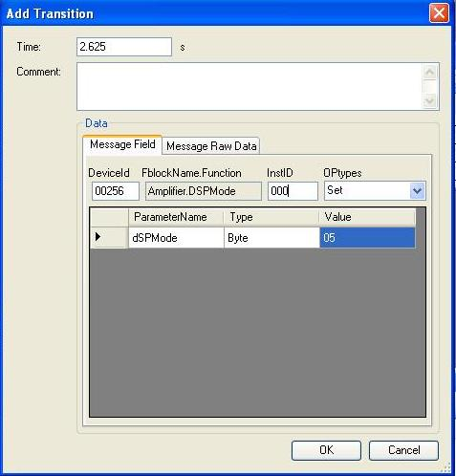Click the DeviceId field showing 00256
The image size is (456, 476).
coord(116,191)
